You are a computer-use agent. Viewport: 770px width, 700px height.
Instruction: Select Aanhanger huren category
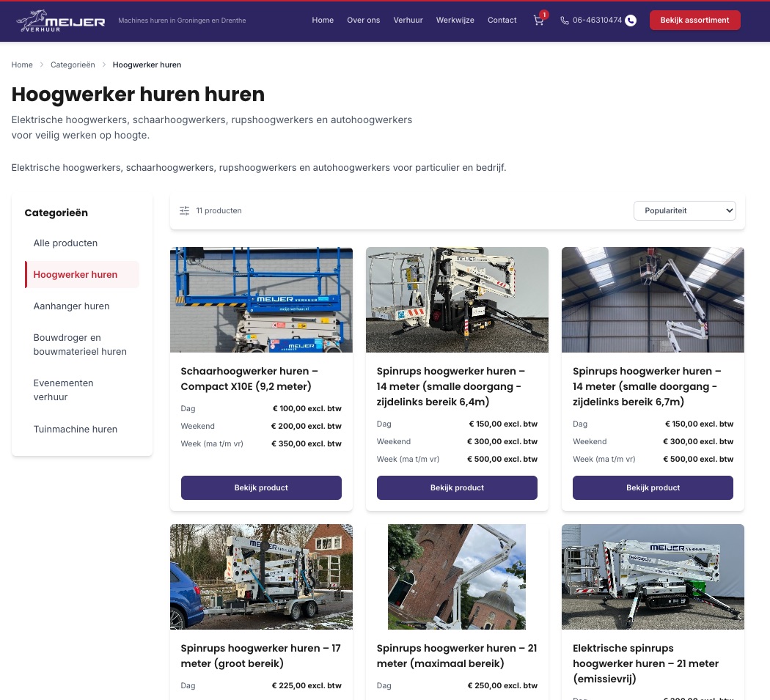tap(82, 306)
